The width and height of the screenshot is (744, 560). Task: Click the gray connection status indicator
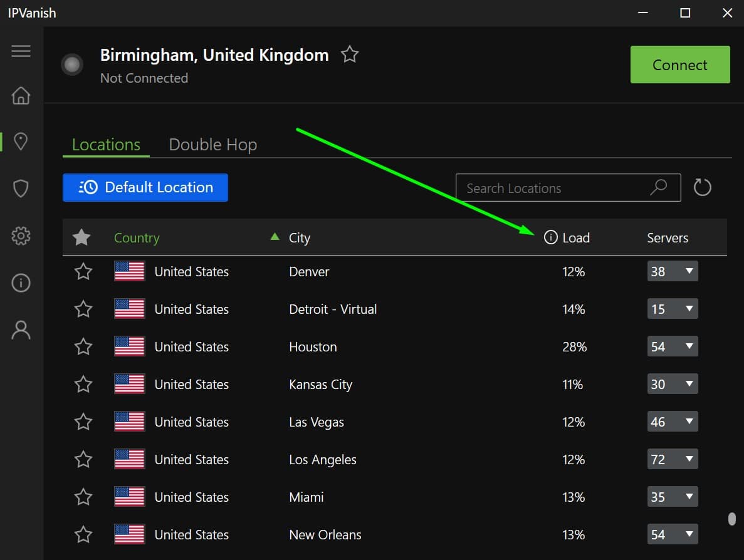tap(72, 65)
